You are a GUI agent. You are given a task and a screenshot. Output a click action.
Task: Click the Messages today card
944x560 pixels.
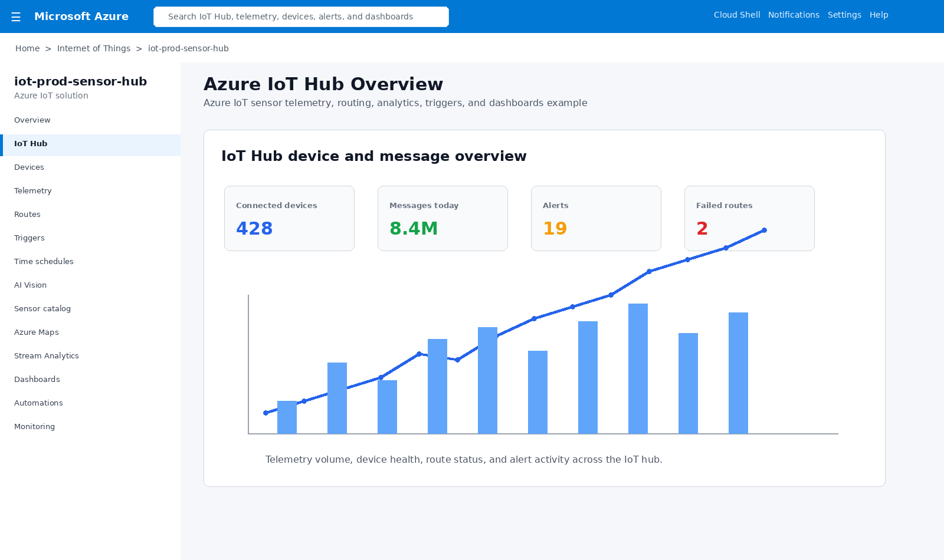point(442,218)
